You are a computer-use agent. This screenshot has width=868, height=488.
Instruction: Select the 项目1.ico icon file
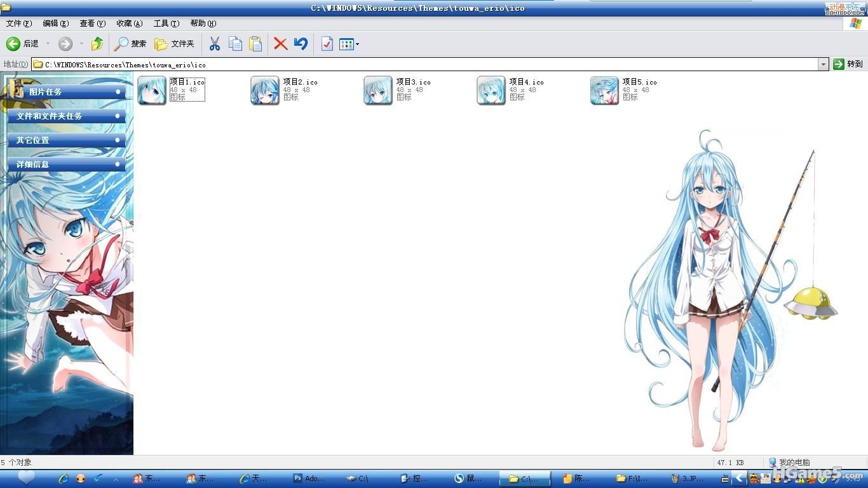coord(152,90)
